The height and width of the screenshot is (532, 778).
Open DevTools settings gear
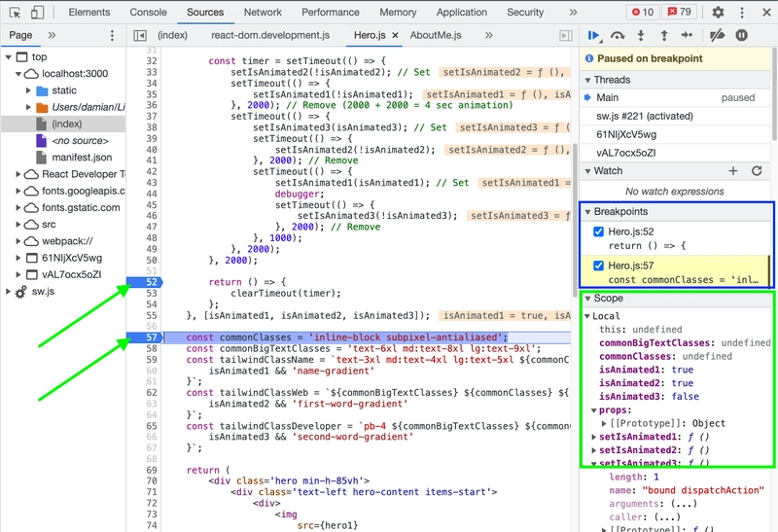pyautogui.click(x=718, y=13)
